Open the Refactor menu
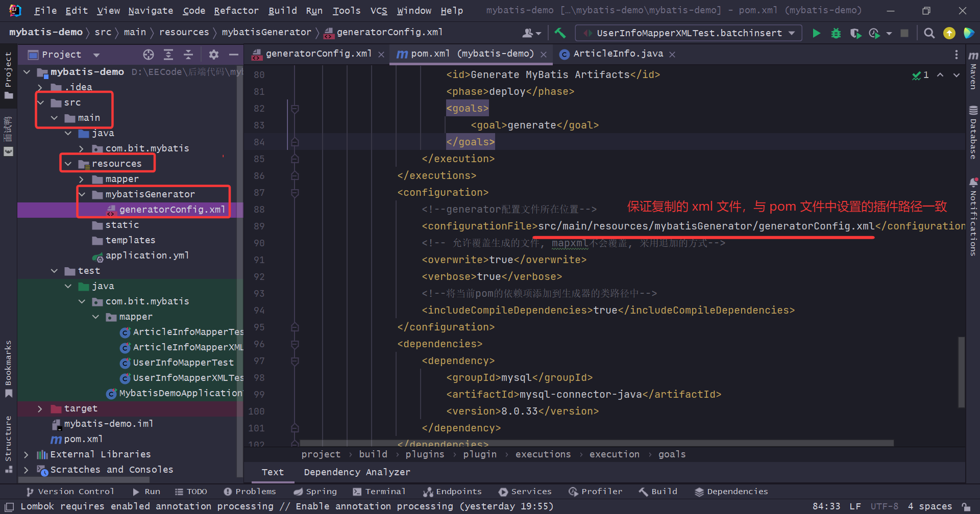The height and width of the screenshot is (514, 980). click(x=236, y=11)
